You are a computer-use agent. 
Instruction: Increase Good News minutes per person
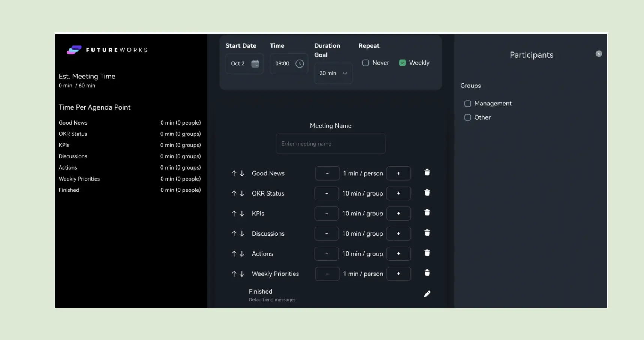click(398, 173)
